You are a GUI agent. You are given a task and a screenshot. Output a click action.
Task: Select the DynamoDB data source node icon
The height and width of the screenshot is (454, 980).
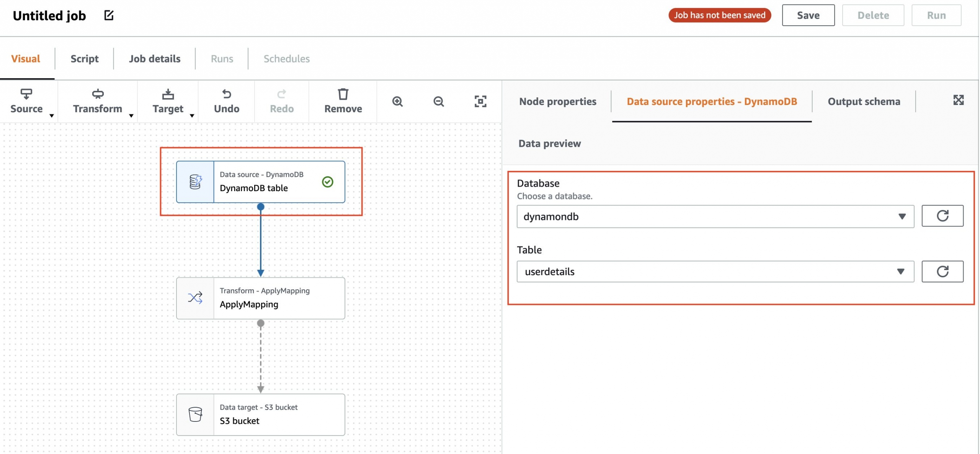[x=195, y=182]
